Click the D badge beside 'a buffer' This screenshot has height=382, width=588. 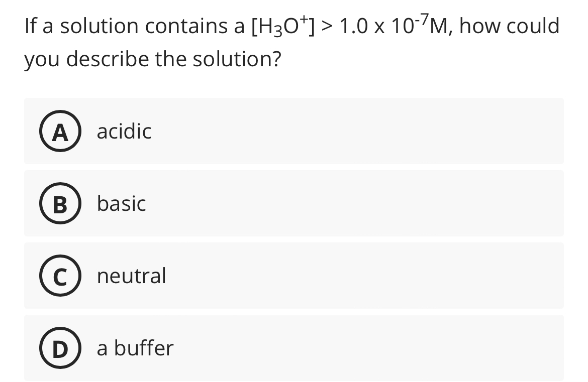(x=60, y=348)
